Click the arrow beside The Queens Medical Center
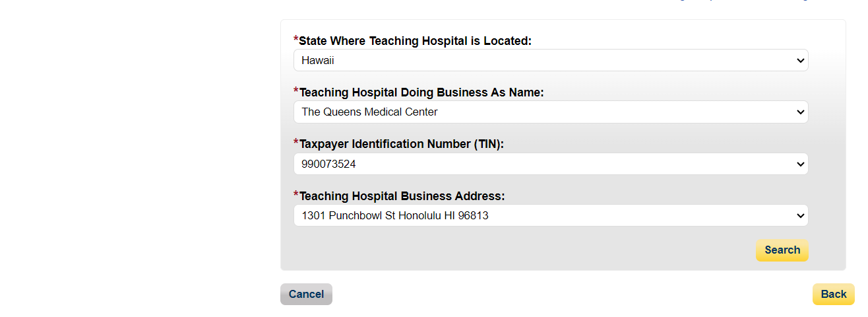868x317 pixels. pos(800,112)
